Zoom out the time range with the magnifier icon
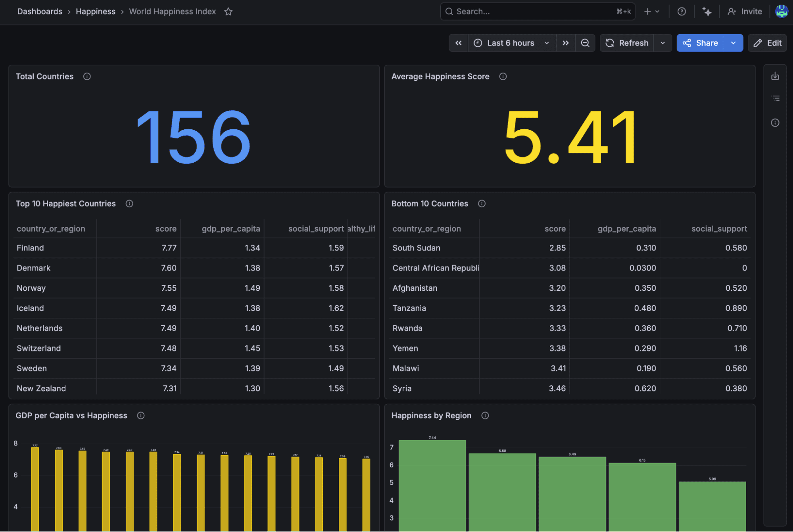Screen dimensions: 793x532 pos(586,43)
